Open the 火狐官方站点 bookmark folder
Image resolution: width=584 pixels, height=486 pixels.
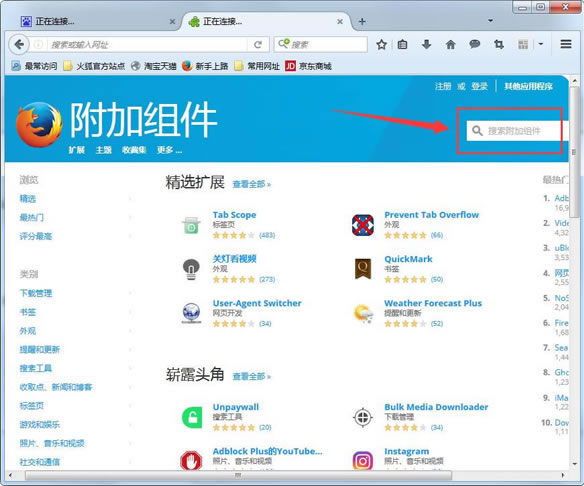94,66
